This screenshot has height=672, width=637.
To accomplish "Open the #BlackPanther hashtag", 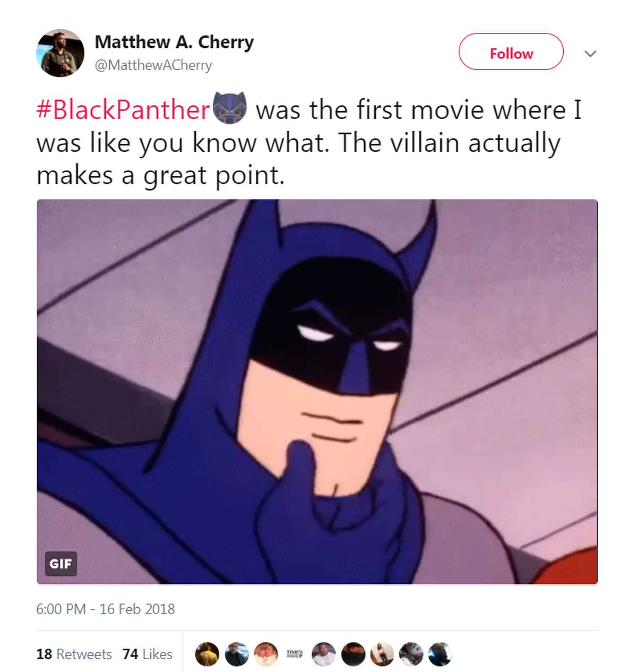I will (x=123, y=109).
